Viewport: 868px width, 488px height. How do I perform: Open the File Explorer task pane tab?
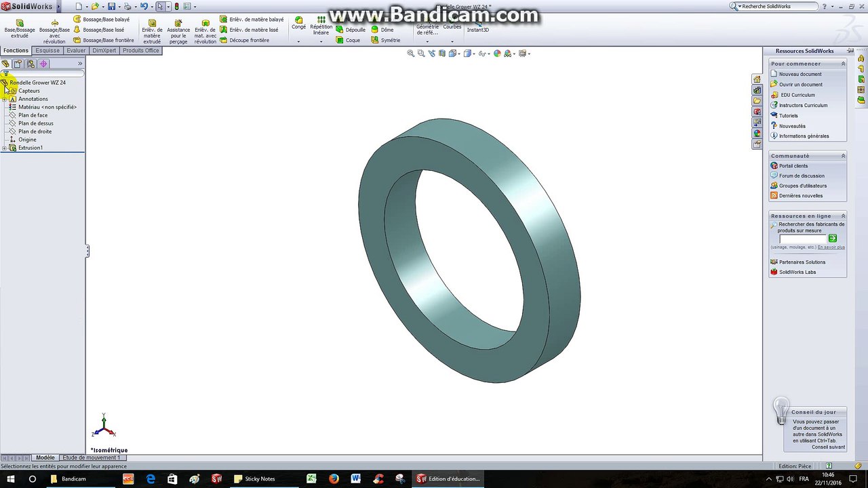(757, 101)
